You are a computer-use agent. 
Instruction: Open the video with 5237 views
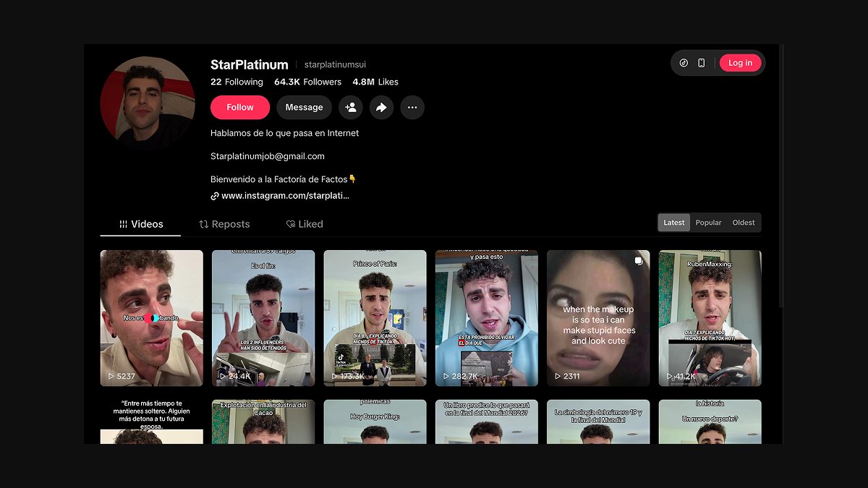point(152,318)
